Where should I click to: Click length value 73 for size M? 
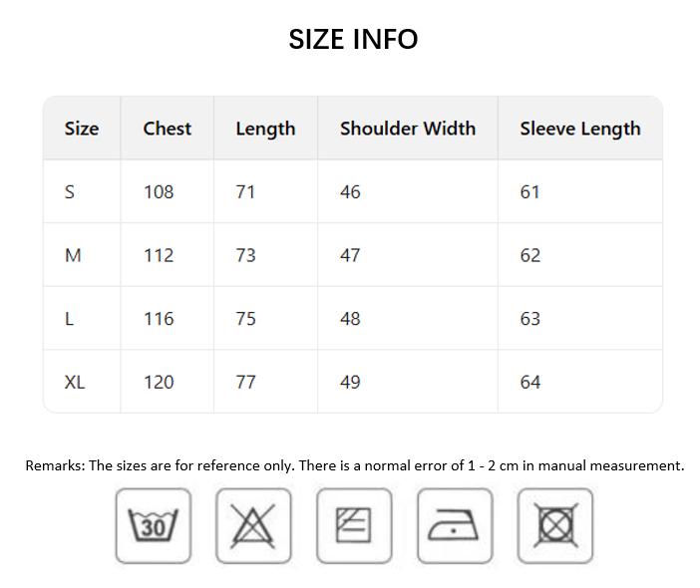(x=246, y=255)
